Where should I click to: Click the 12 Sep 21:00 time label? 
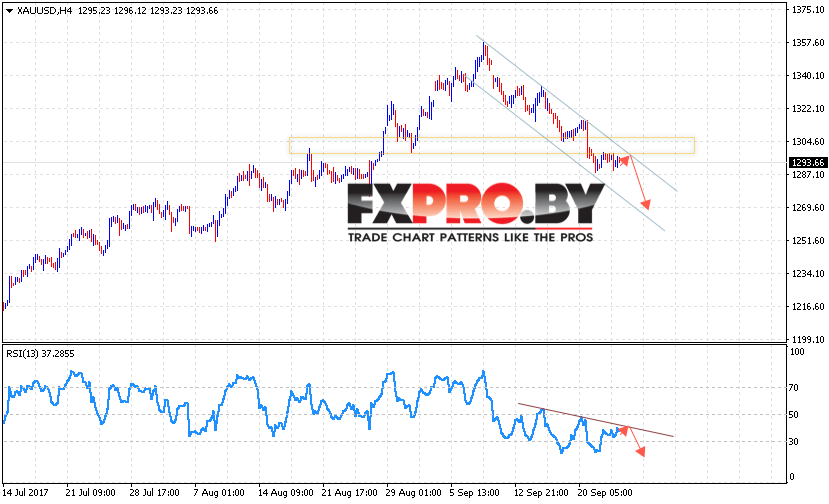pyautogui.click(x=541, y=492)
